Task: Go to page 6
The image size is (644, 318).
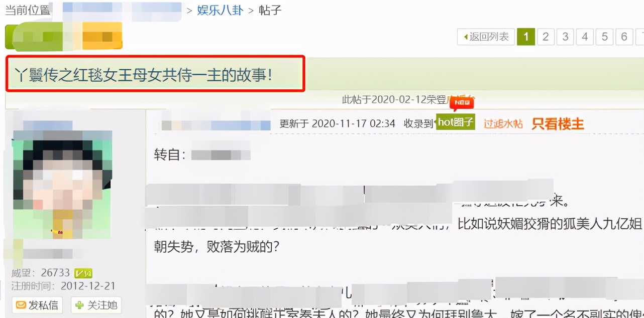Action: click(x=624, y=37)
